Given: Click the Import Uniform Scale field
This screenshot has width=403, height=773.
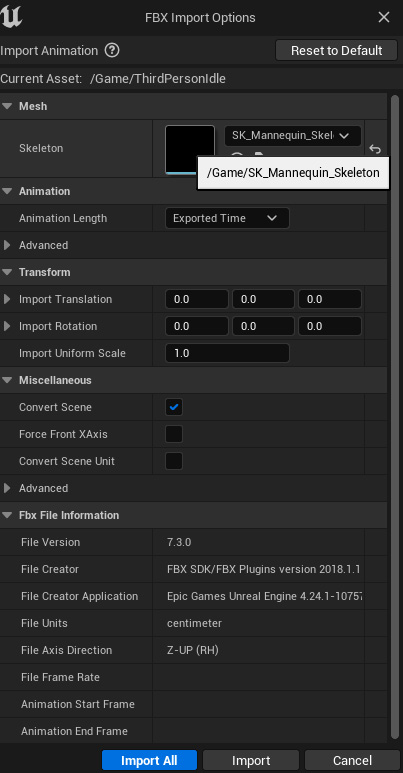Looking at the screenshot, I should pyautogui.click(x=227, y=353).
